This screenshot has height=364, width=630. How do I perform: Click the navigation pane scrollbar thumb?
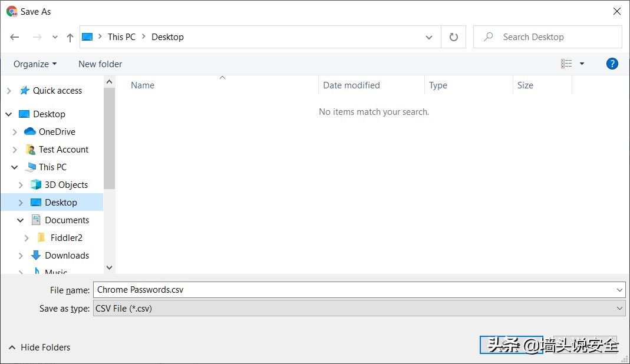pyautogui.click(x=109, y=138)
